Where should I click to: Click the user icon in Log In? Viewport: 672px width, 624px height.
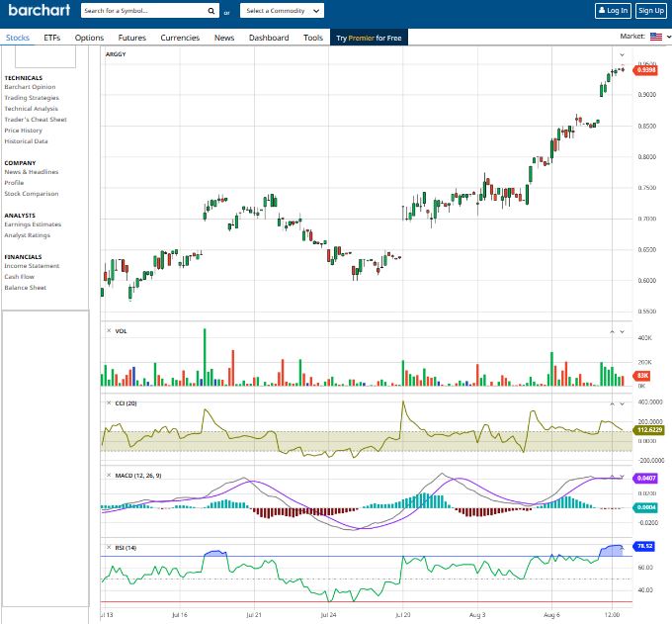tap(602, 10)
